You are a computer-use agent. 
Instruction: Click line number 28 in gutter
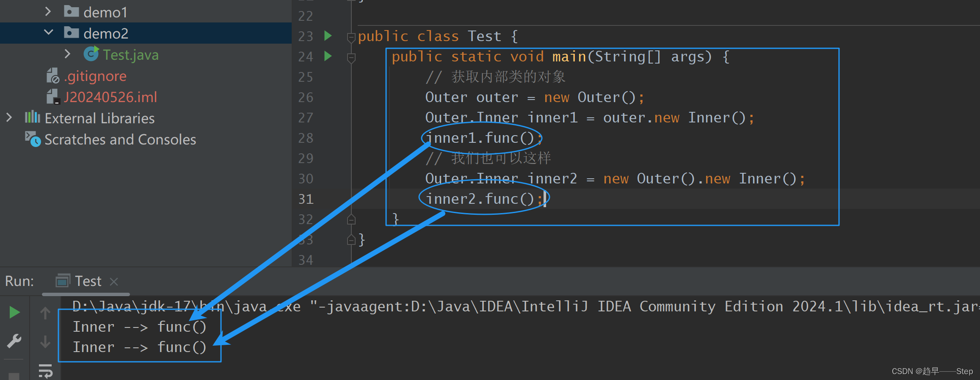[306, 138]
